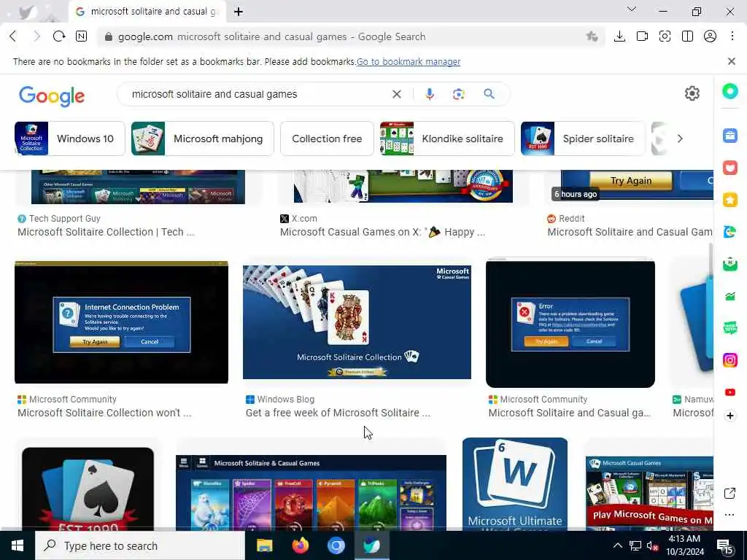Open Get a free week of Solitaire title
Image resolution: width=747 pixels, height=560 pixels.
point(338,413)
